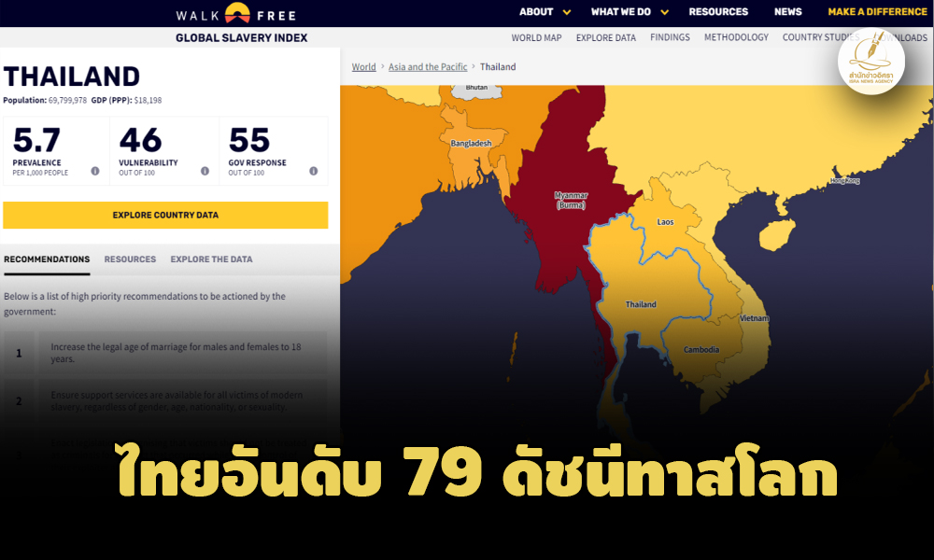Click Asia and the Pacific breadcrumb
934x560 pixels.
pyautogui.click(x=428, y=66)
